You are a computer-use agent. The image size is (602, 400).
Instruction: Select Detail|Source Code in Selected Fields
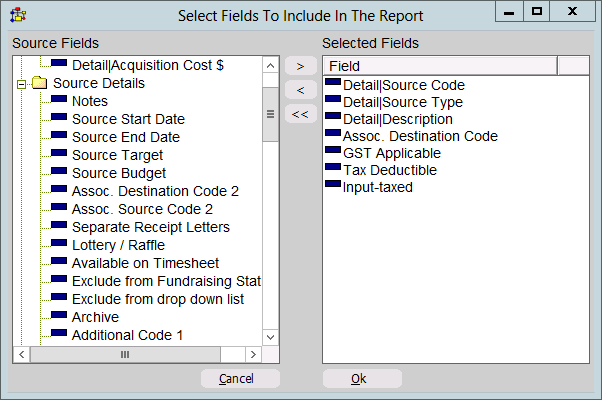click(x=404, y=85)
